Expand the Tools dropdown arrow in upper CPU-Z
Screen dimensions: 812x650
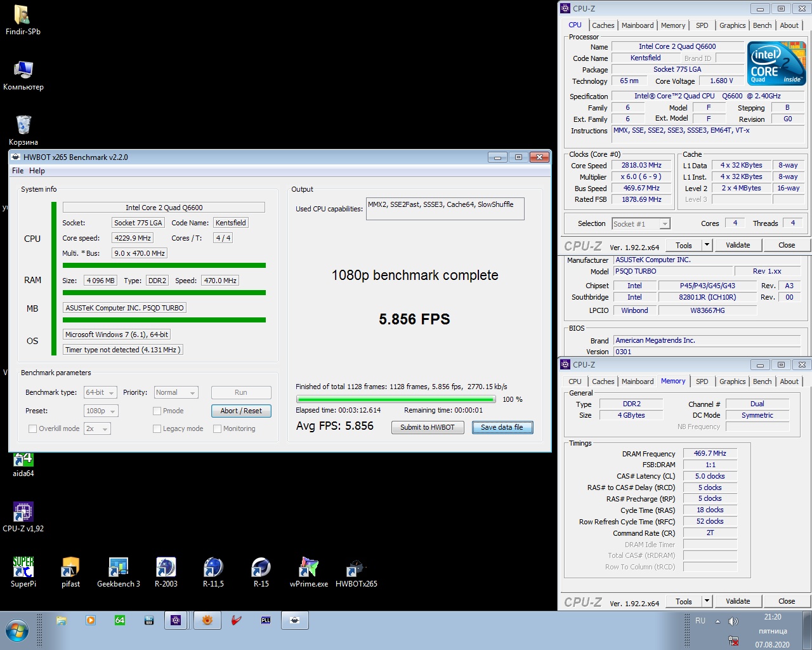tap(707, 244)
